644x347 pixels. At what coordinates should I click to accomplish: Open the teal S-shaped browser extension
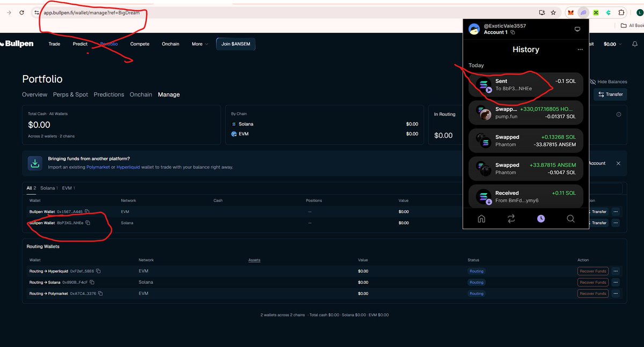coord(609,12)
